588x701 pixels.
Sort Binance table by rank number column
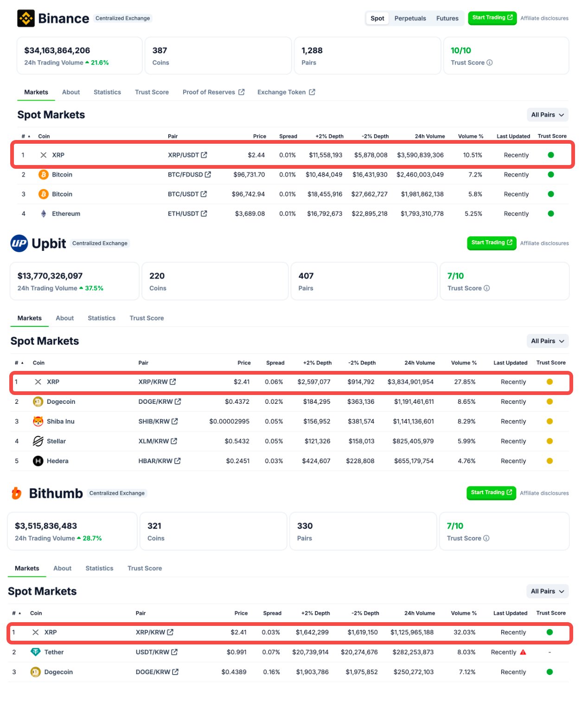pos(26,136)
